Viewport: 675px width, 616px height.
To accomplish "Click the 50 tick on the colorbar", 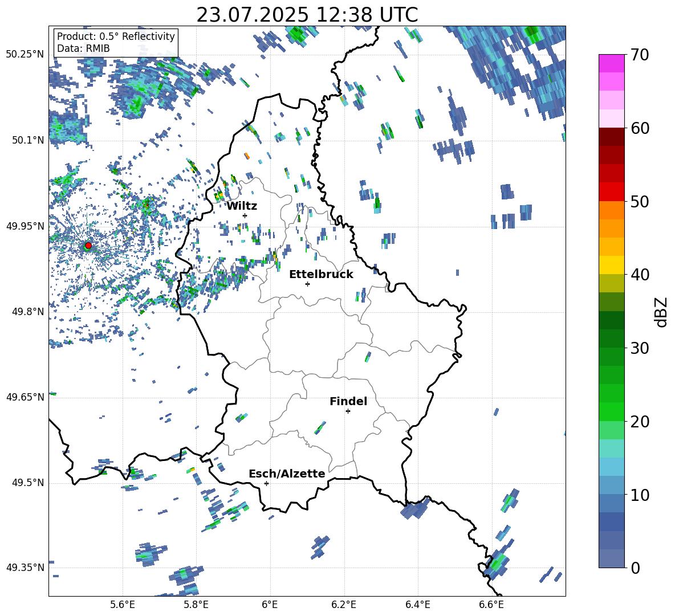I will coord(639,202).
